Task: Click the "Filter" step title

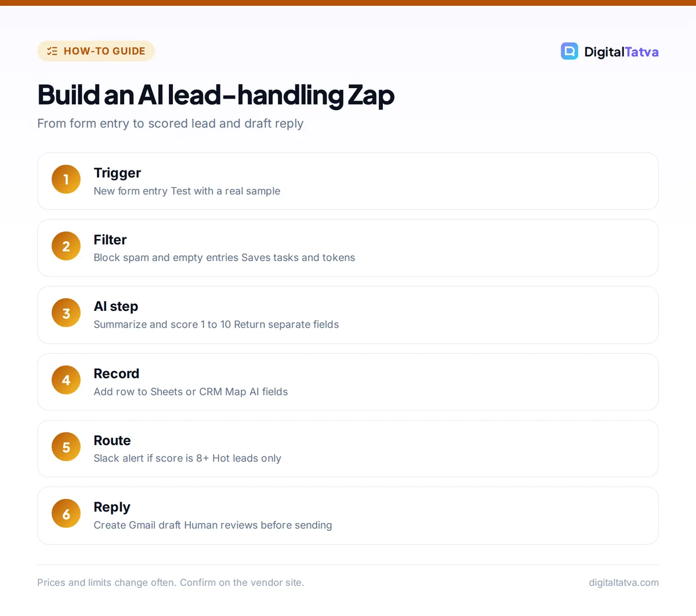Action: [110, 240]
